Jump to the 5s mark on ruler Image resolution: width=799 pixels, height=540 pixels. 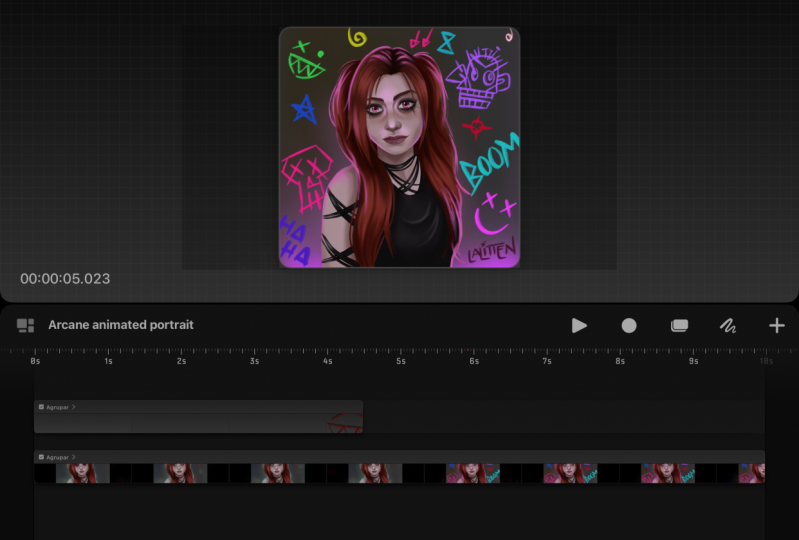coord(401,361)
